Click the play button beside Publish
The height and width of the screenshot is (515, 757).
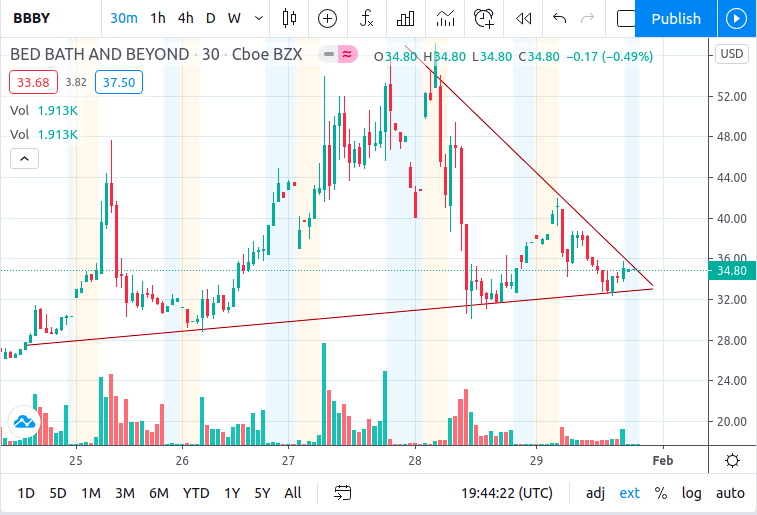[736, 18]
